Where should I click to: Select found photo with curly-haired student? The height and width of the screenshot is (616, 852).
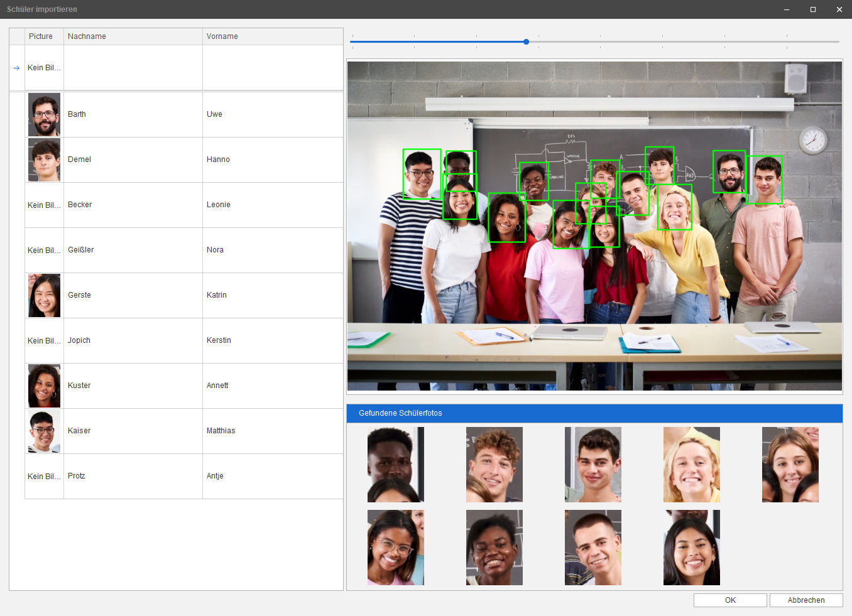pos(494,465)
